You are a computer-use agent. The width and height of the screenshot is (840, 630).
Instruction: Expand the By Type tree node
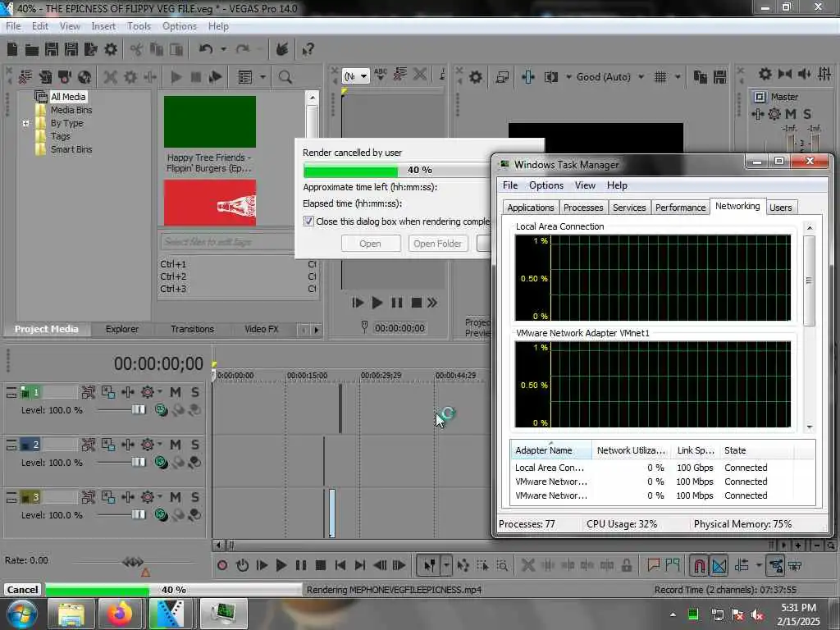tap(25, 123)
